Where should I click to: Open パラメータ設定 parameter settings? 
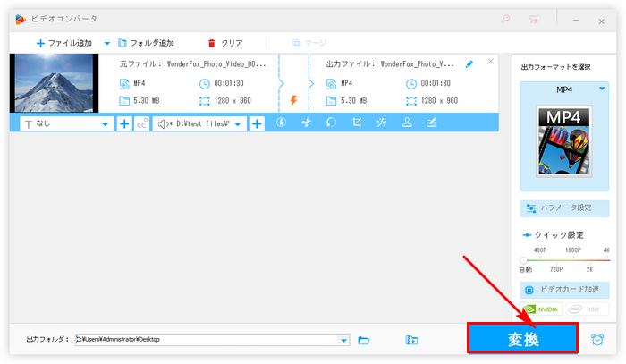coord(564,207)
